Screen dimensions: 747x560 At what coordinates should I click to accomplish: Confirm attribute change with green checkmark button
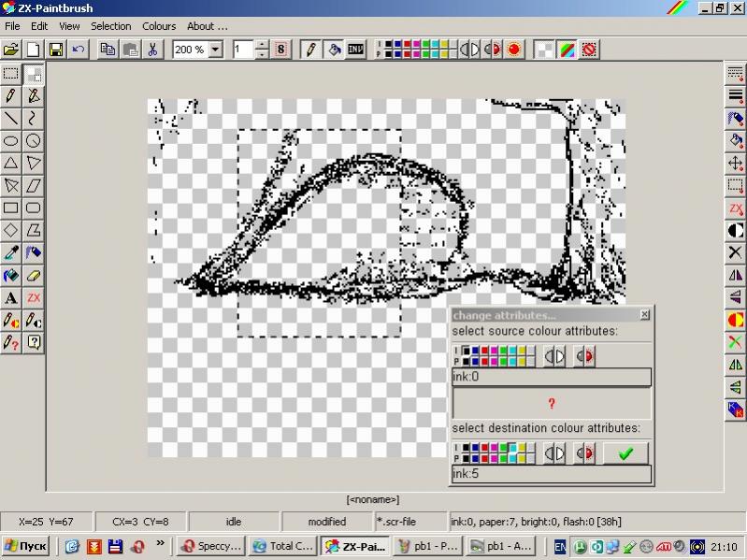pos(625,453)
